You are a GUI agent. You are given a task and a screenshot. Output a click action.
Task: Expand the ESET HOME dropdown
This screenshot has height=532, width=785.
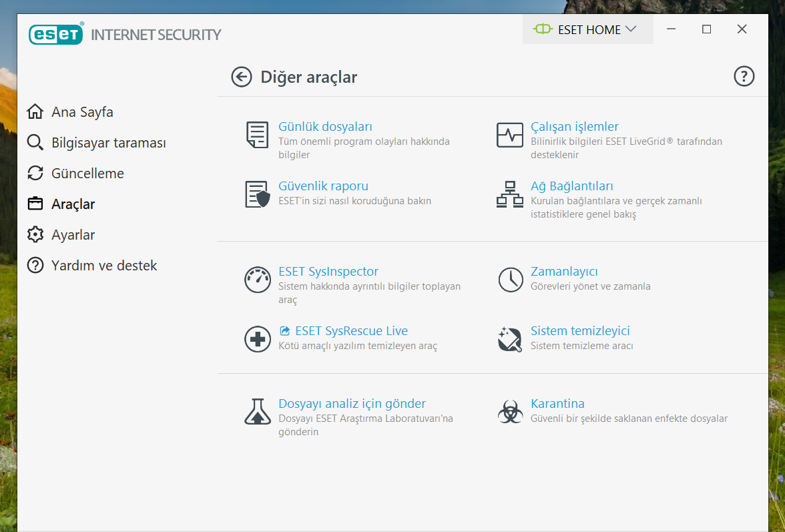(x=587, y=29)
